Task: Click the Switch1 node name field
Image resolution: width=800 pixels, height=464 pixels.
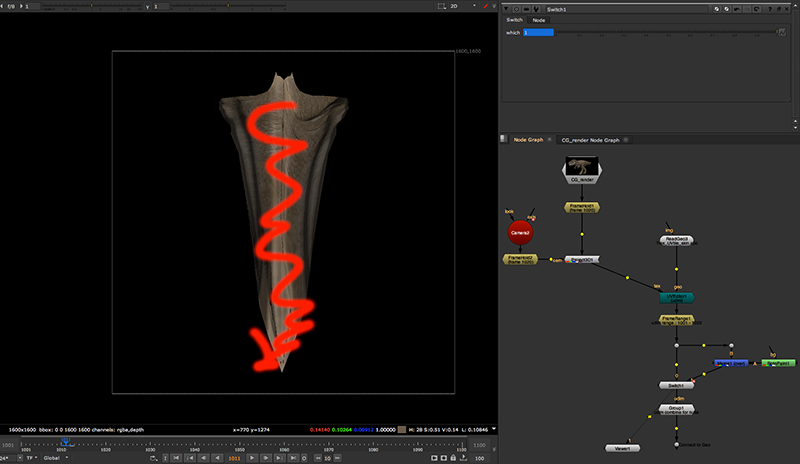Action: coord(601,7)
